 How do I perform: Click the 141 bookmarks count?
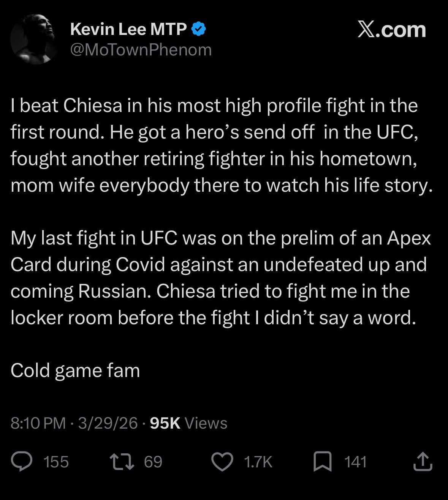coord(355,462)
